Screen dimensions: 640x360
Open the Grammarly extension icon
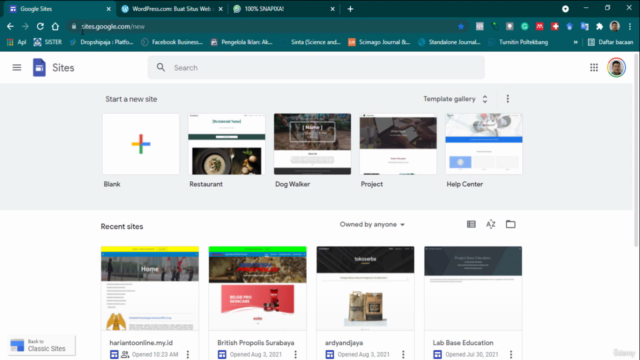click(x=524, y=27)
